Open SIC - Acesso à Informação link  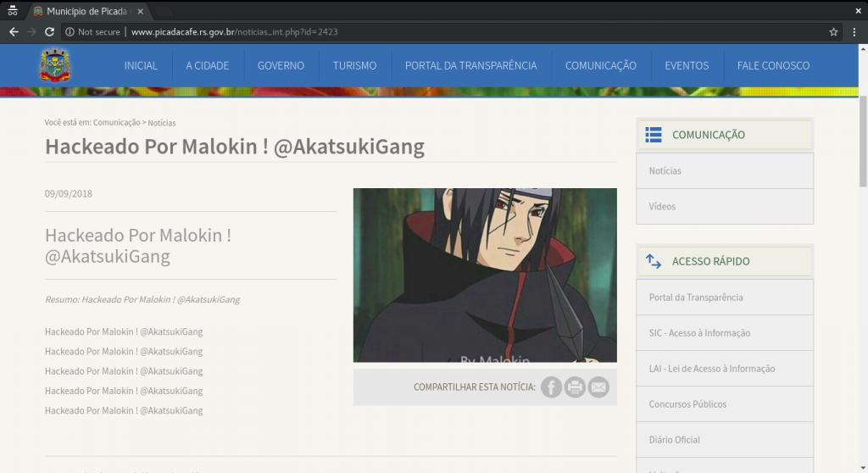[725, 333]
